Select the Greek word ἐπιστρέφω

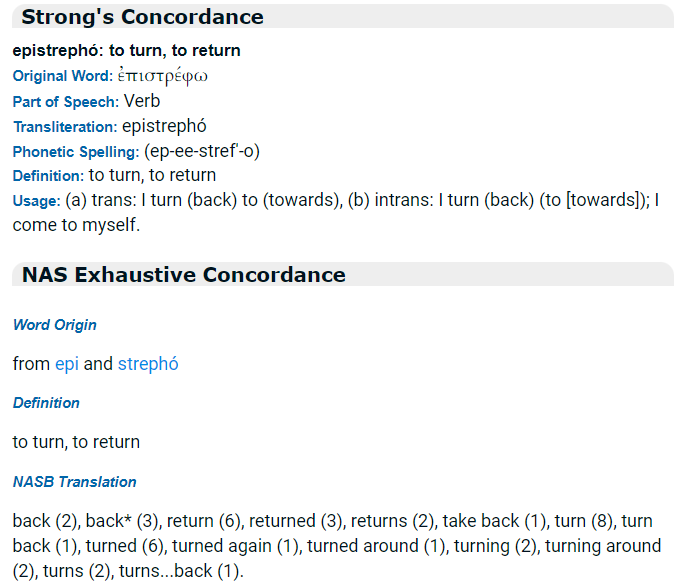(x=163, y=76)
